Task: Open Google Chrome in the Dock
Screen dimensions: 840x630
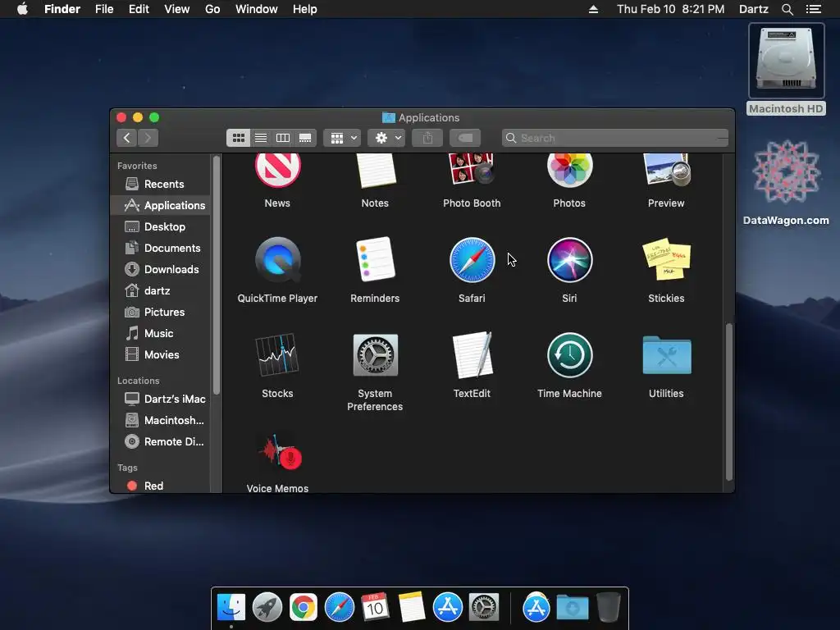Action: coord(304,608)
